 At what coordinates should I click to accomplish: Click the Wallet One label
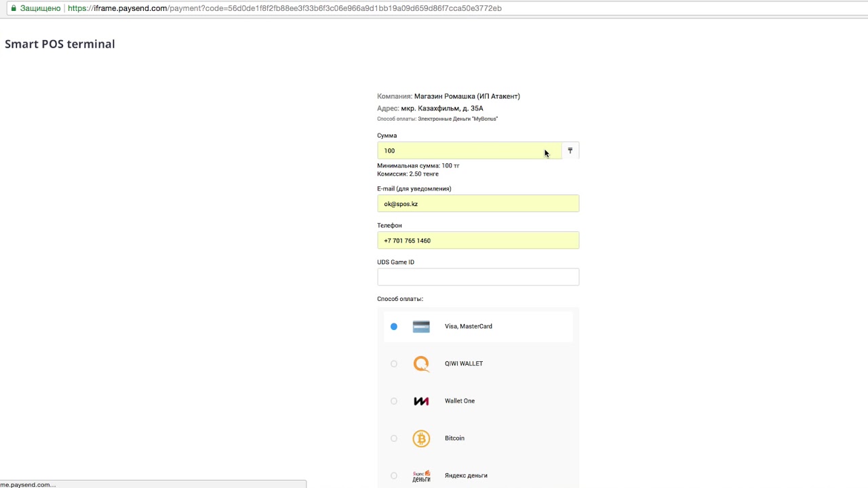coord(460,401)
